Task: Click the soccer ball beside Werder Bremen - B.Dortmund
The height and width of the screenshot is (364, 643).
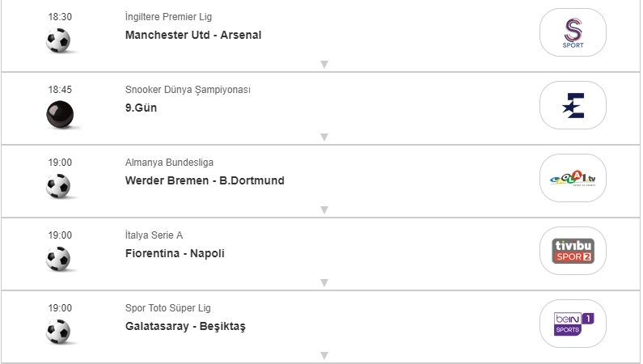Action: (x=59, y=186)
